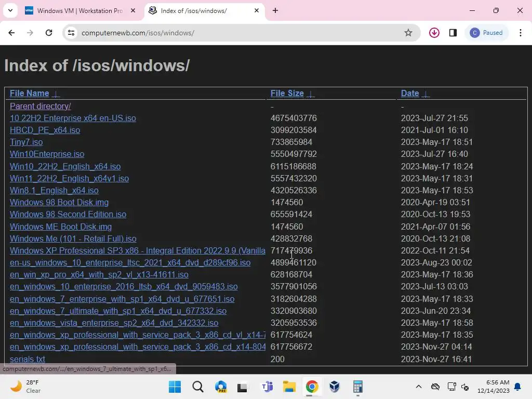Screen dimensions: 532x399
Task: Open VirtualBox from the taskbar
Action: pos(335,387)
